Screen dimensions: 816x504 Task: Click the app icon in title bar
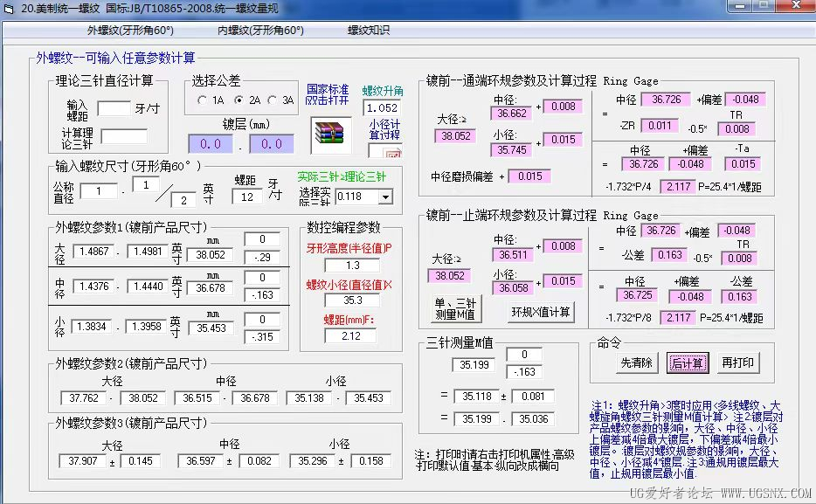9,9
